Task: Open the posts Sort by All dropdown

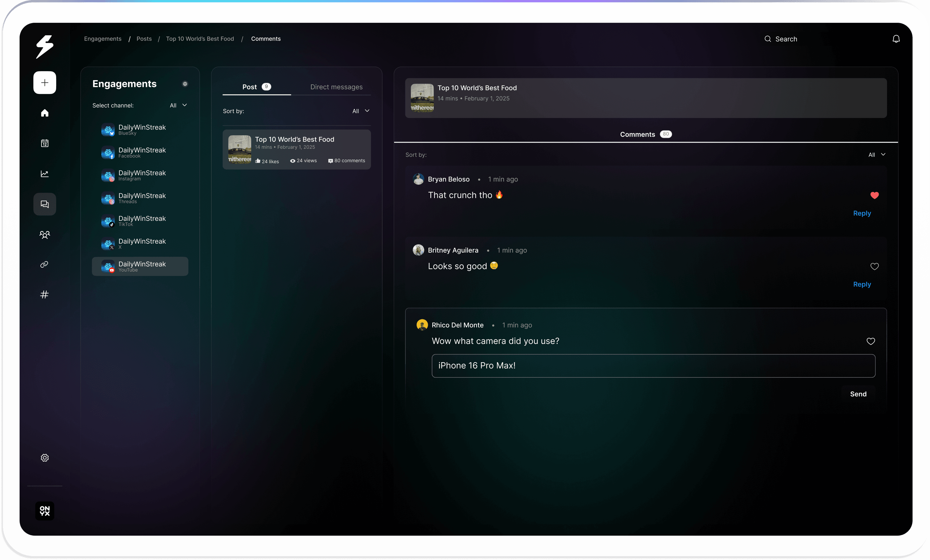Action: tap(361, 111)
